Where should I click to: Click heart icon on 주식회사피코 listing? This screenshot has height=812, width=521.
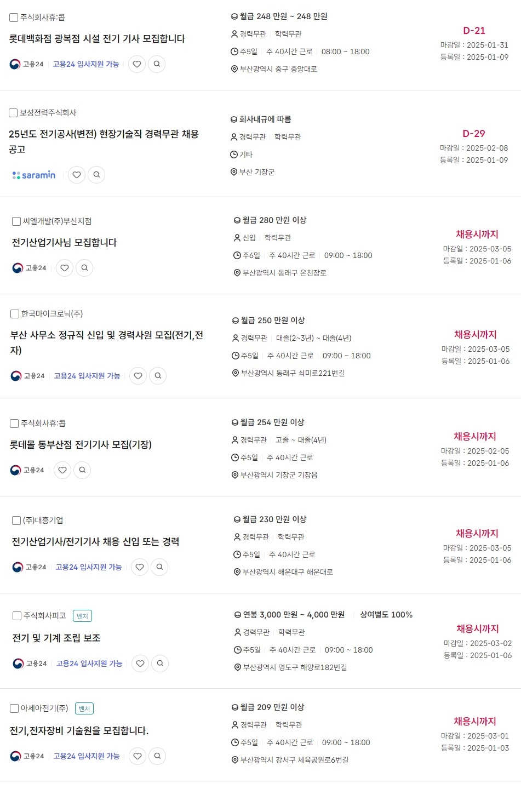pos(140,664)
